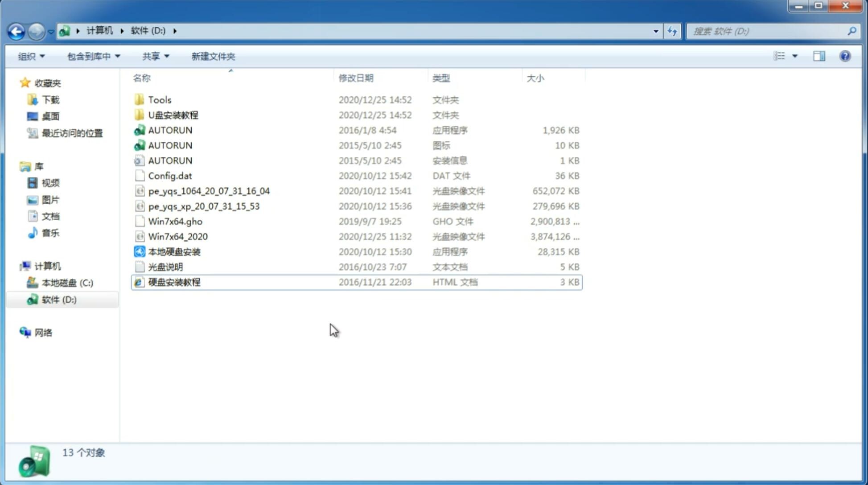Open 软件 (D:) drive in sidebar
This screenshot has height=485, width=868.
click(58, 299)
